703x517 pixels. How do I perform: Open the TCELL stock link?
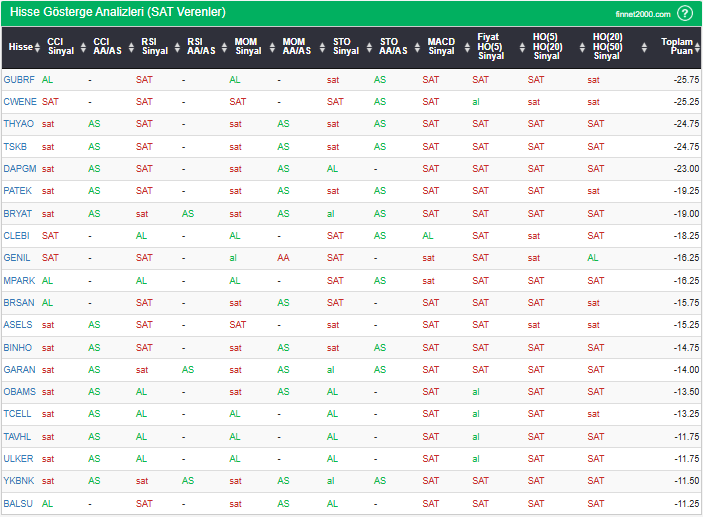pos(18,414)
